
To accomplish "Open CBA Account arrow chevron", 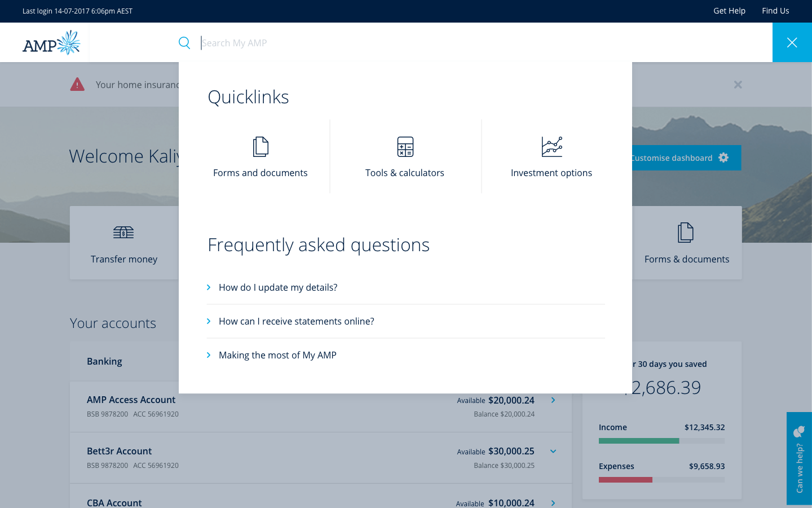I will (553, 503).
